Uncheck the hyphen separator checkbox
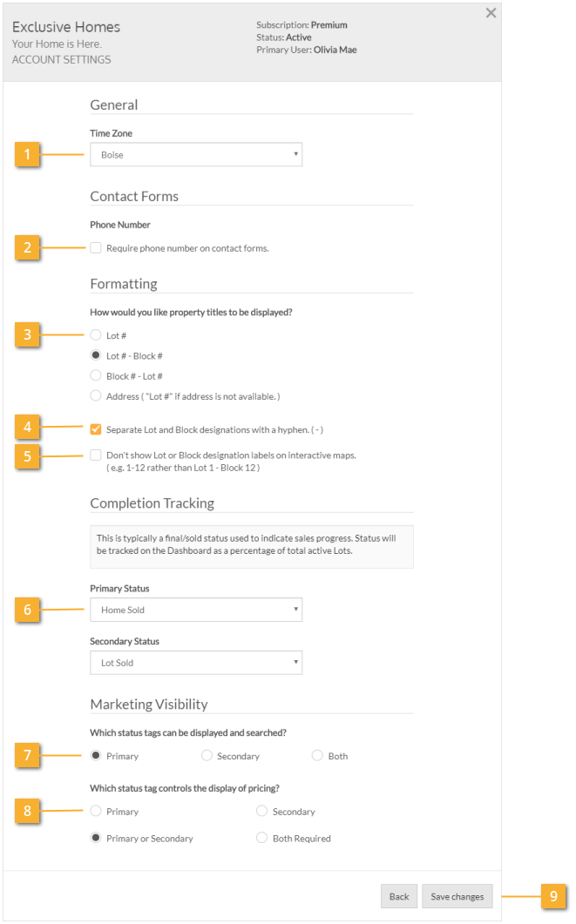The image size is (576, 924). click(x=95, y=429)
